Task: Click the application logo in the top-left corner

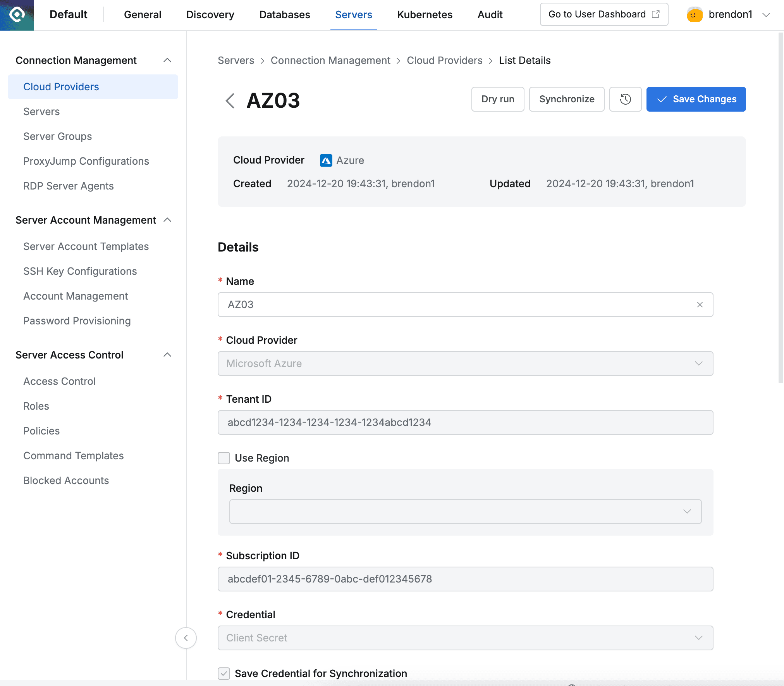Action: [16, 15]
